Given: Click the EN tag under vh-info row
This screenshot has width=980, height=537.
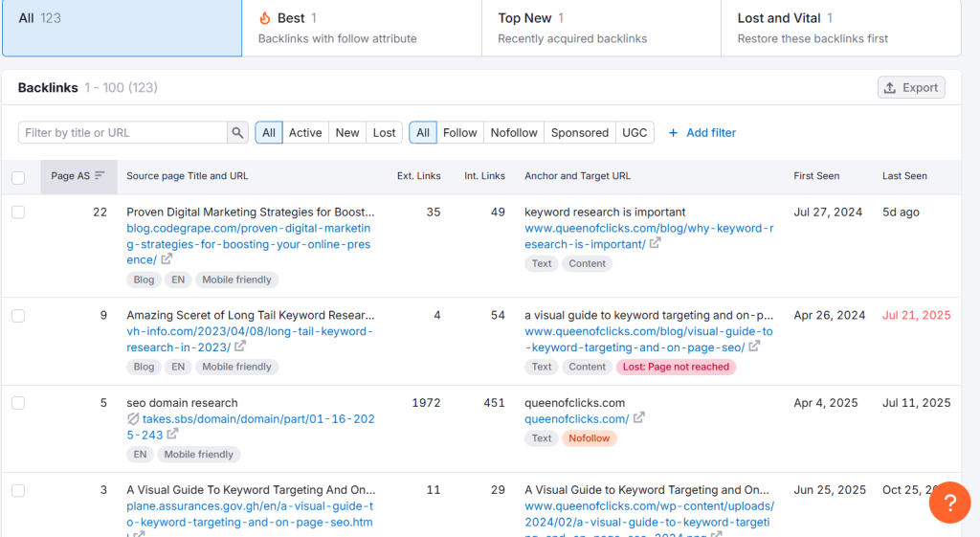Looking at the screenshot, I should pos(178,367).
